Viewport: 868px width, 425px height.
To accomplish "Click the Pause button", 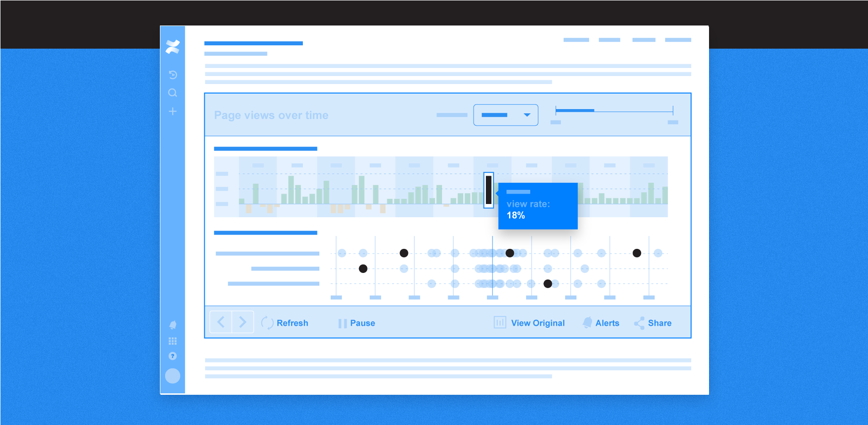I will tap(357, 323).
